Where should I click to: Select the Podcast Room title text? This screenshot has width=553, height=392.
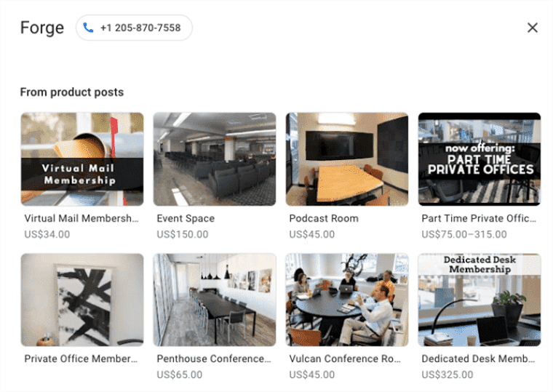tap(324, 218)
